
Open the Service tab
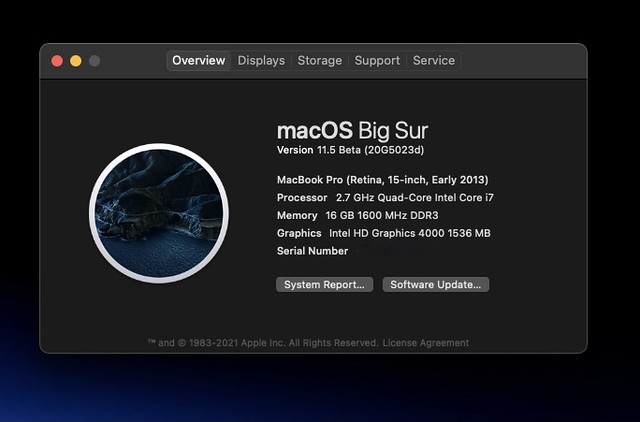point(433,61)
